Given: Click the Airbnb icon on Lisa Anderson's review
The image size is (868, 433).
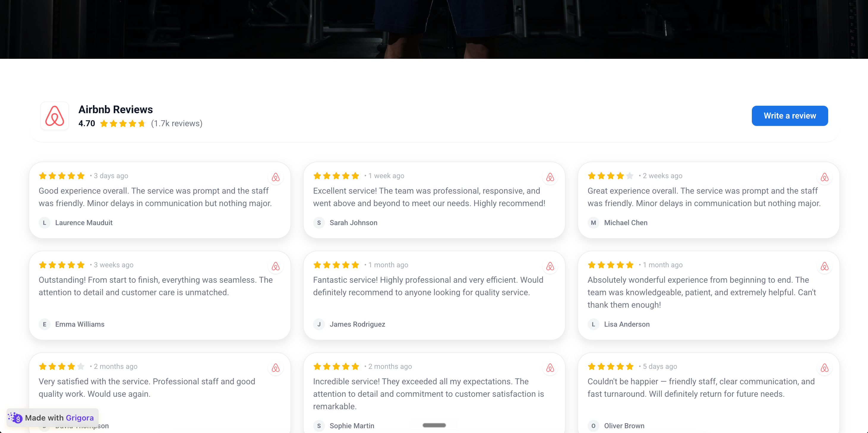Looking at the screenshot, I should pos(825,266).
